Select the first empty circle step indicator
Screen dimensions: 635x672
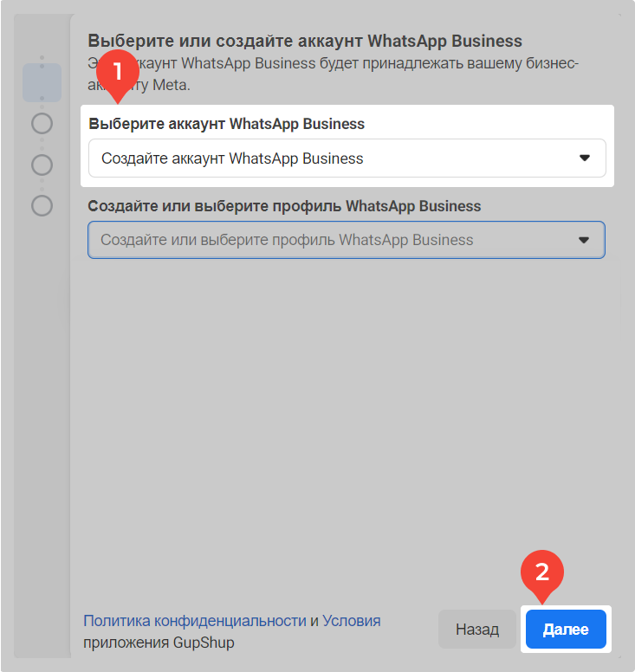pyautogui.click(x=42, y=124)
